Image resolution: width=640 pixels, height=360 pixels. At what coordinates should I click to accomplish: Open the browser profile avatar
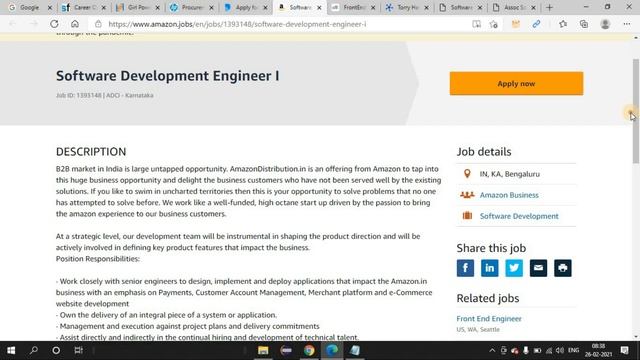click(x=605, y=24)
